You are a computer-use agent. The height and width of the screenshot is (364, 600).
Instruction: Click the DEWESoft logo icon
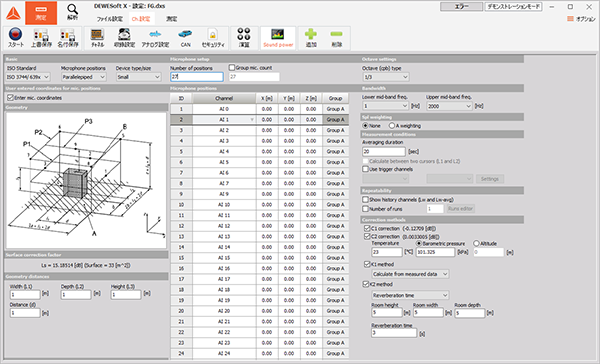[13, 13]
